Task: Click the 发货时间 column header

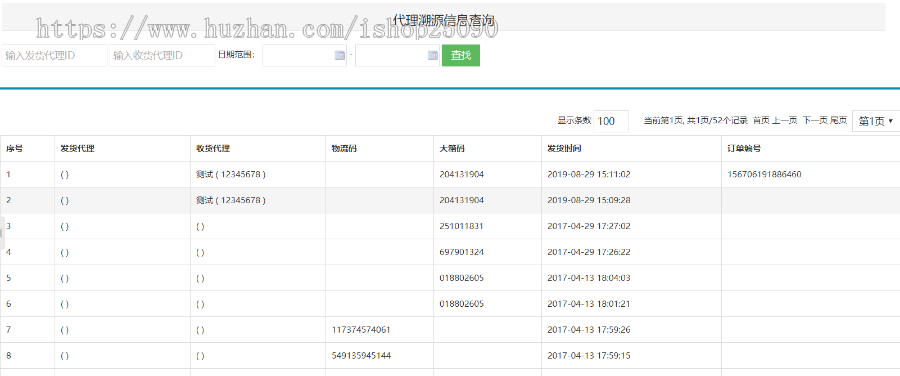Action: [x=565, y=149]
